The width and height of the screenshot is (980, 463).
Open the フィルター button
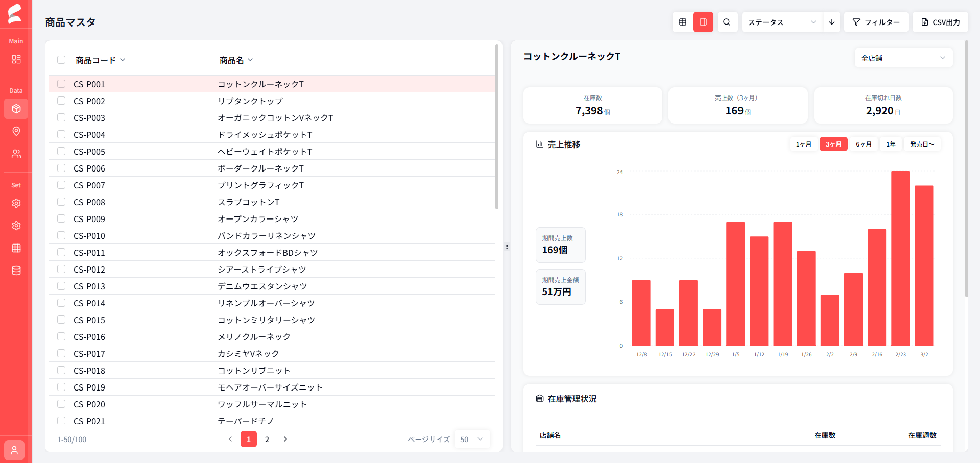[x=875, y=22]
